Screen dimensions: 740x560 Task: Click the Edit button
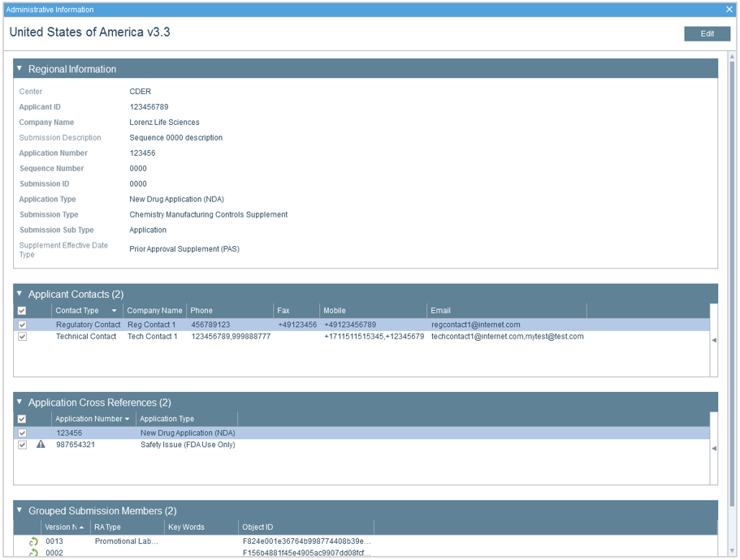tap(707, 34)
